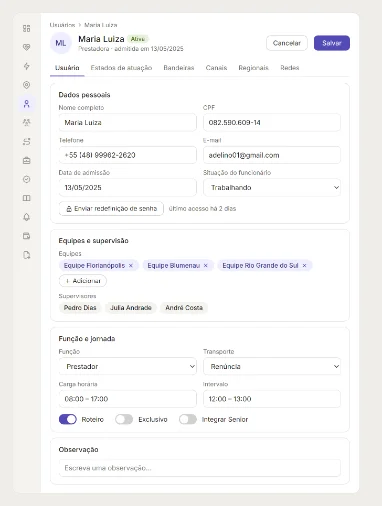The width and height of the screenshot is (382, 506).
Task: Open the Bandeiras tab
Action: coord(179,68)
